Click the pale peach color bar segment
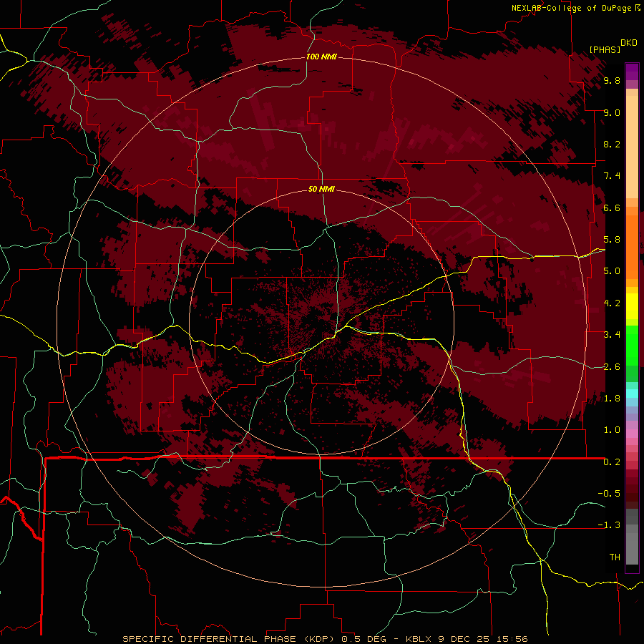The width and height of the screenshot is (644, 644). [x=632, y=147]
